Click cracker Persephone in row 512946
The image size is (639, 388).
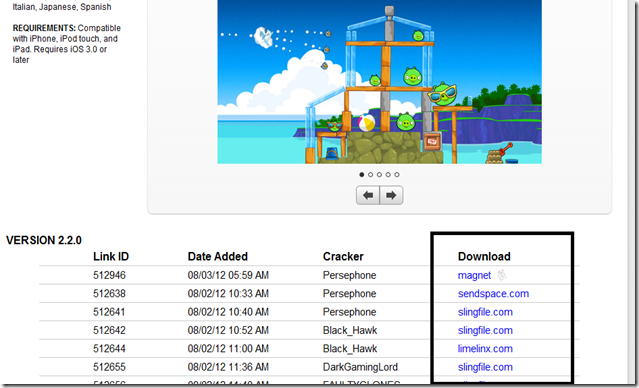tap(349, 276)
